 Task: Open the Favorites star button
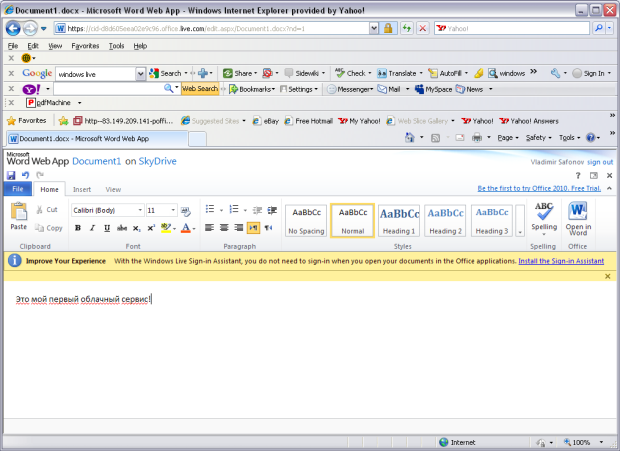pyautogui.click(x=27, y=121)
